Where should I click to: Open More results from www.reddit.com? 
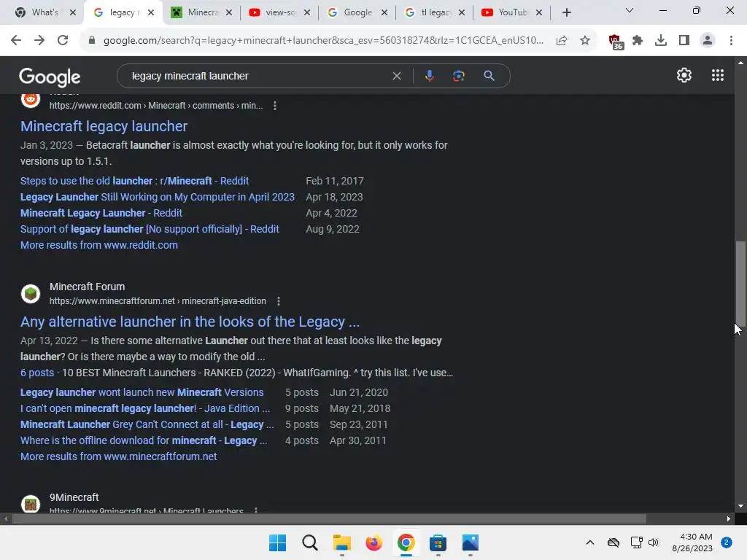tap(99, 245)
